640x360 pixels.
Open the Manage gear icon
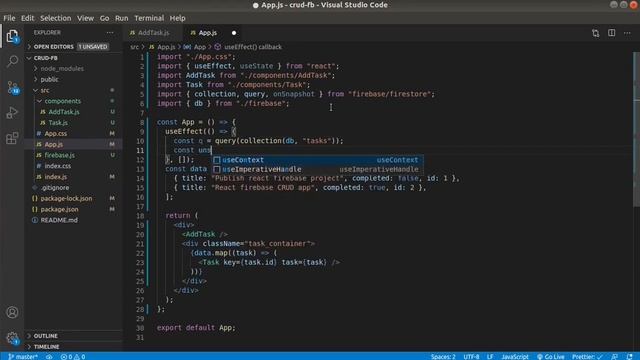coord(12,338)
